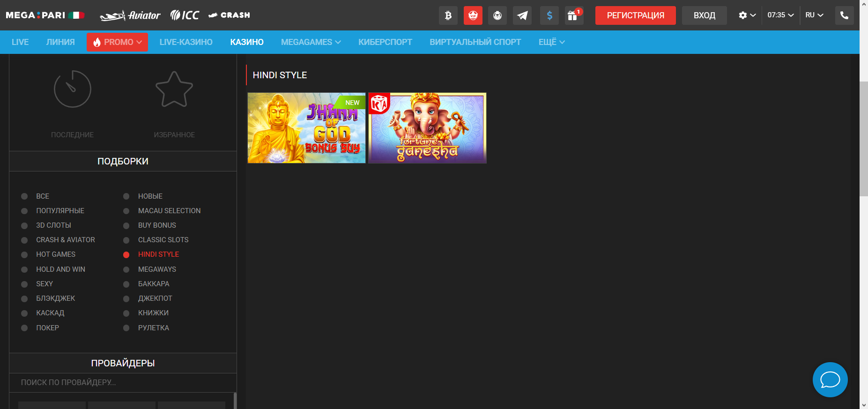This screenshot has height=409, width=868.
Task: Open the Telegram paper plane icon
Action: [x=522, y=15]
